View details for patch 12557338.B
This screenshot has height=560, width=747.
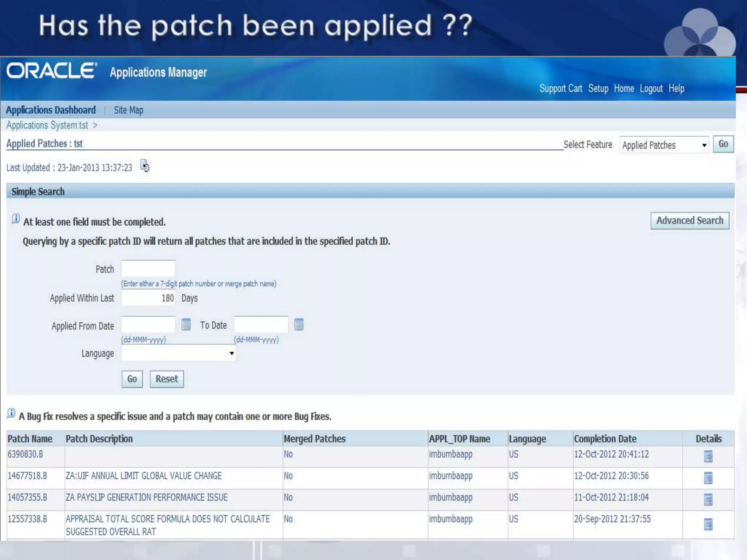pos(708,524)
